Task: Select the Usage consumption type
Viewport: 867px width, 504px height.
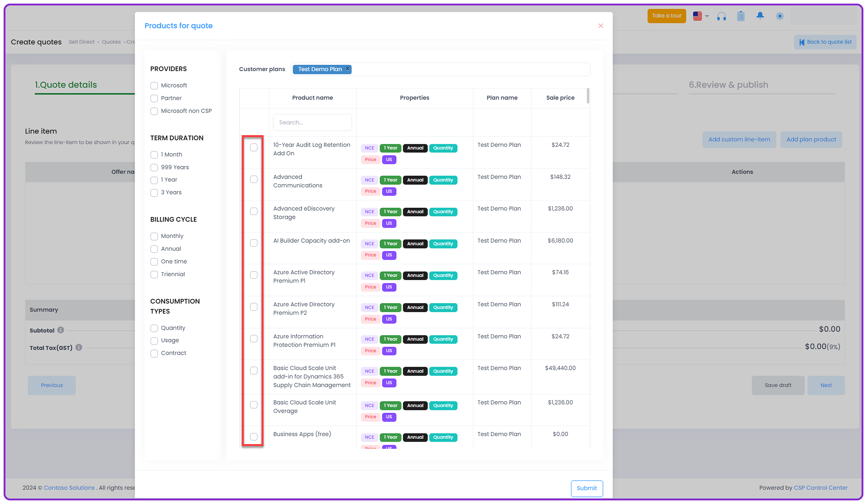Action: [x=154, y=341]
